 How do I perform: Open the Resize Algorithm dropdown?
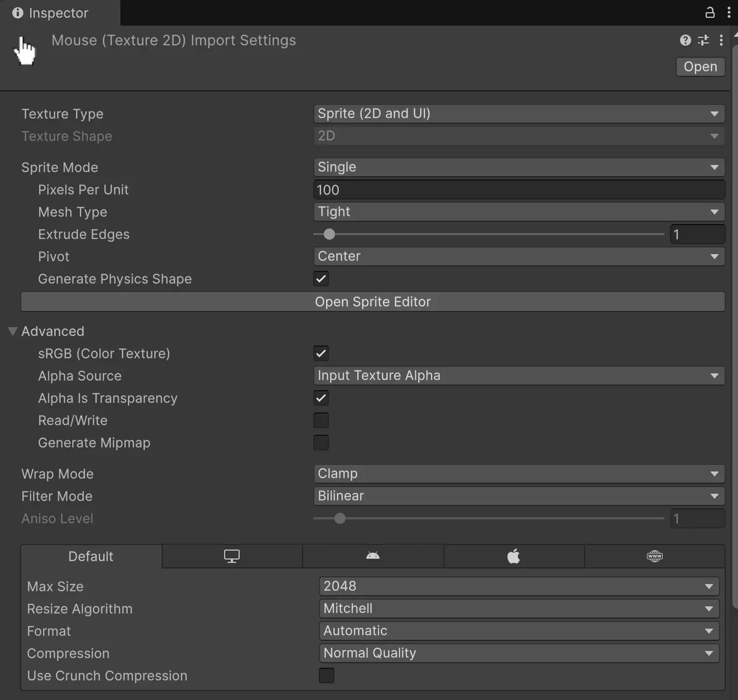click(519, 609)
